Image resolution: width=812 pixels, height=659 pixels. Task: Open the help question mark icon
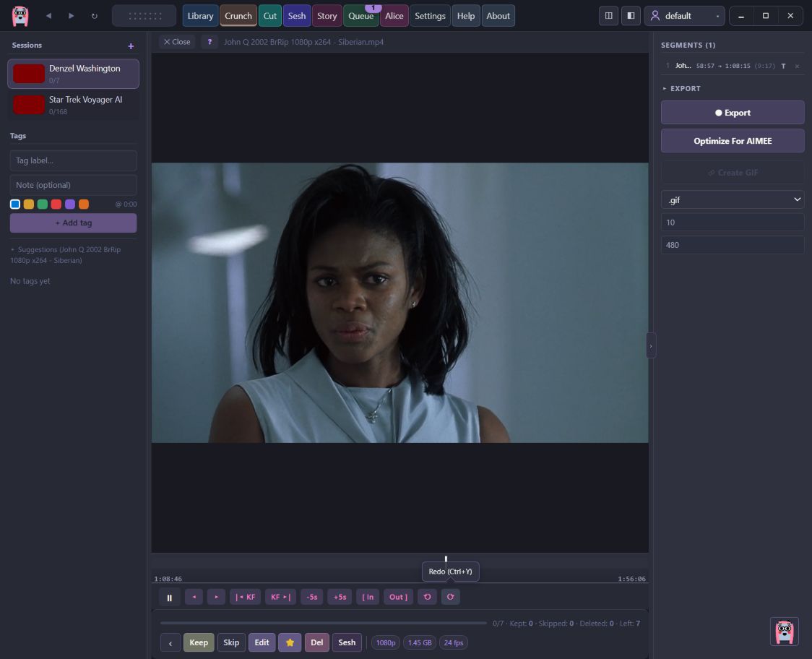(210, 42)
